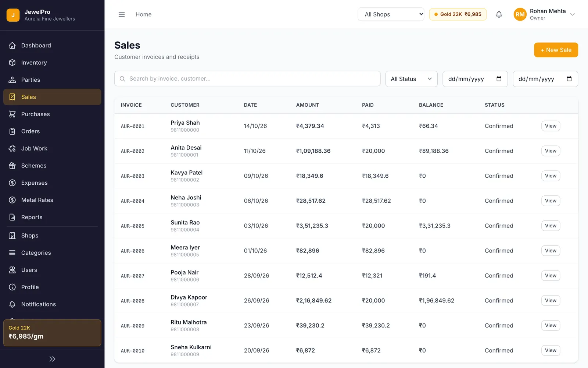Click the Gold 22K ₹6,985 rate badge
Viewport: 588px width, 368px height.
point(458,14)
